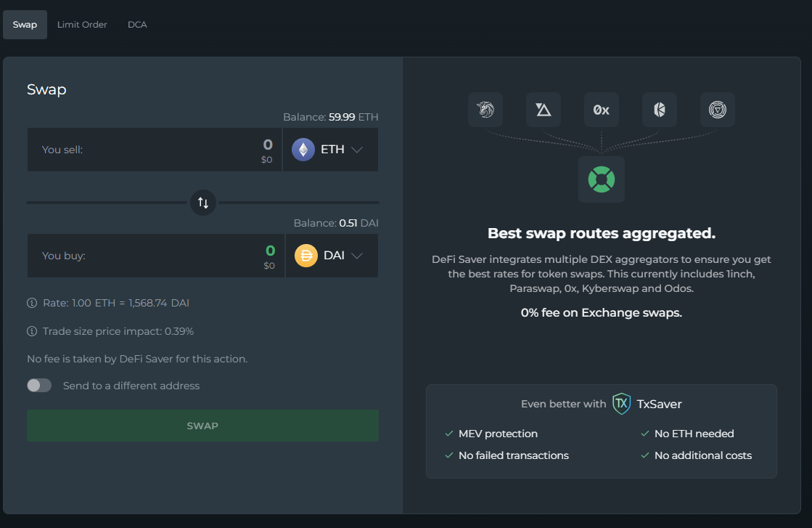Select the Swap tab

(25, 25)
